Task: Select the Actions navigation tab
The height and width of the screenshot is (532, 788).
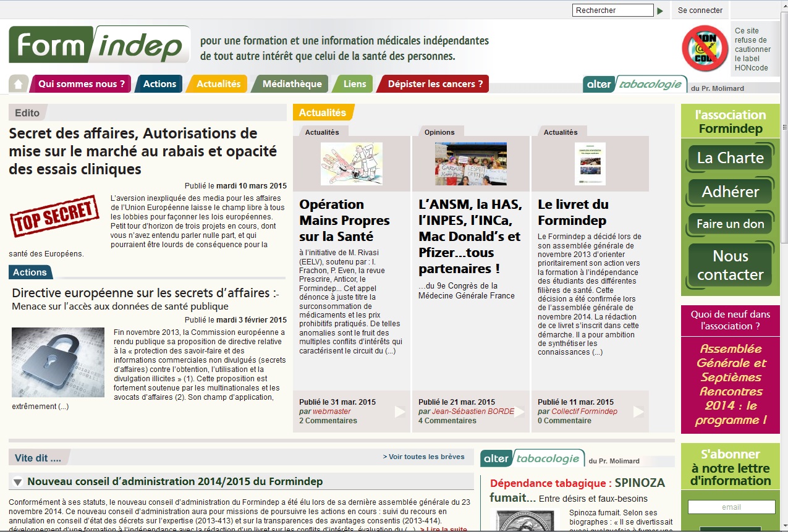Action: [159, 84]
